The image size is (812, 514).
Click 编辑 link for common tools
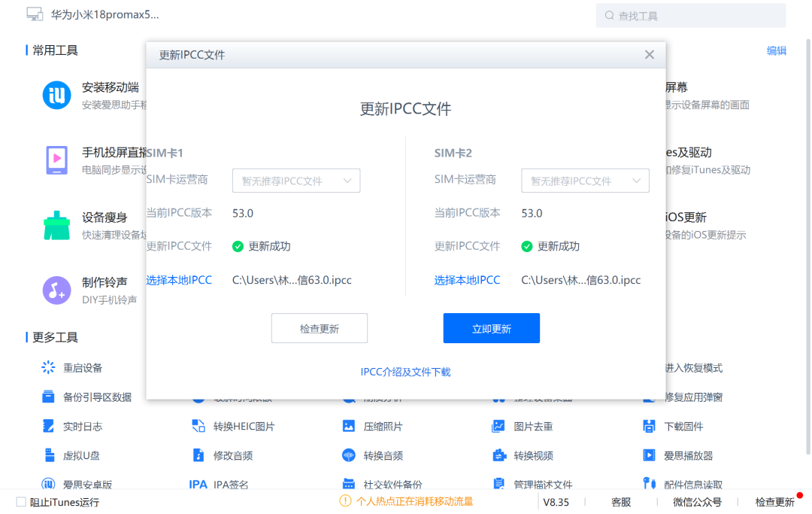[776, 50]
